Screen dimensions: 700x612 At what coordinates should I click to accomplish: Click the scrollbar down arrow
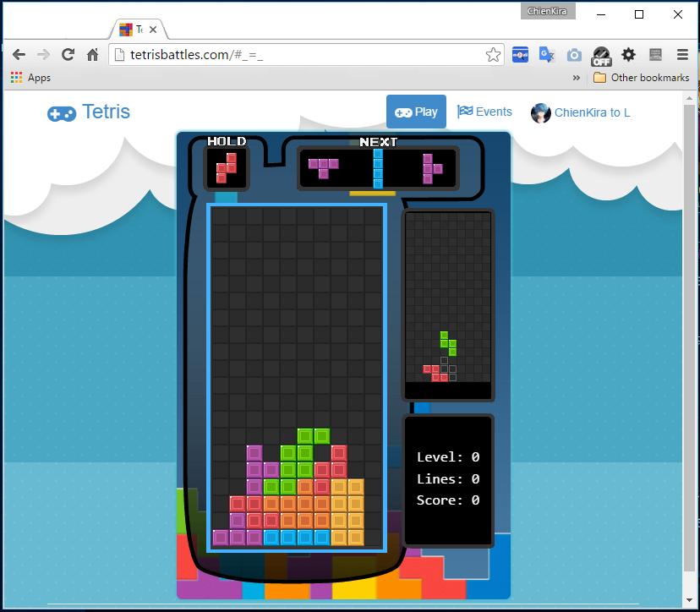click(x=689, y=601)
